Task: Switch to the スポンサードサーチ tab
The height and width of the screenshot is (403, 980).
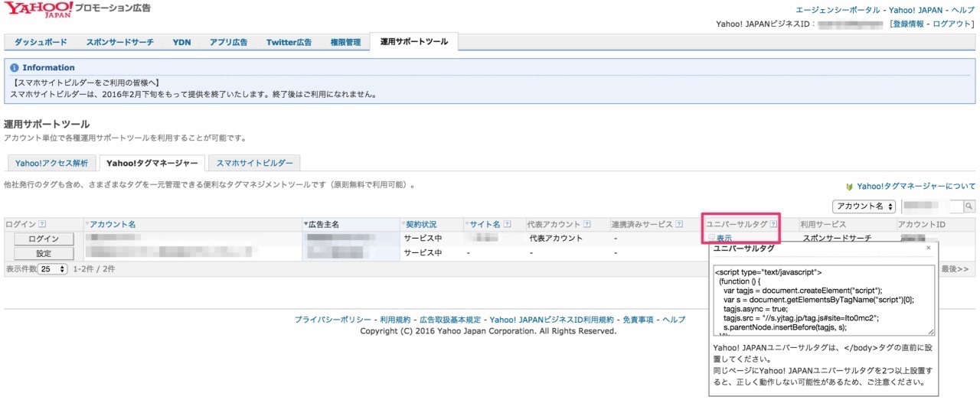Action: pyautogui.click(x=119, y=42)
